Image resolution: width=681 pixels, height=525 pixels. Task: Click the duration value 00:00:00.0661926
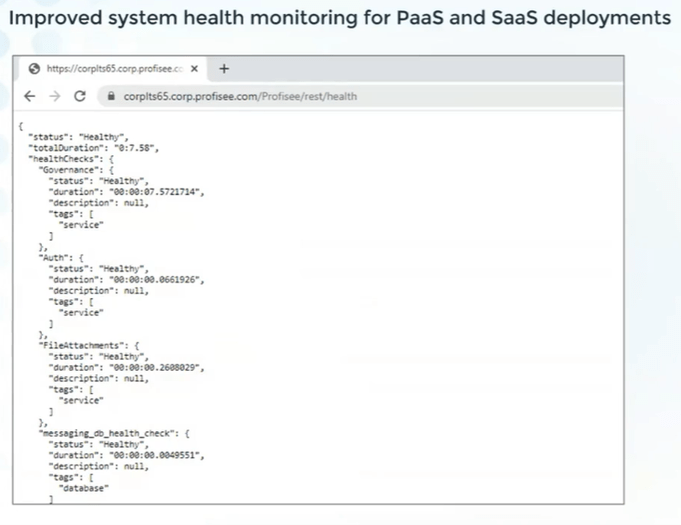point(156,280)
